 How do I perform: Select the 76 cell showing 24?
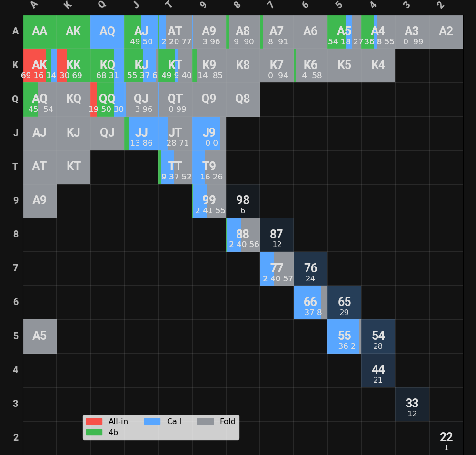[310, 269]
